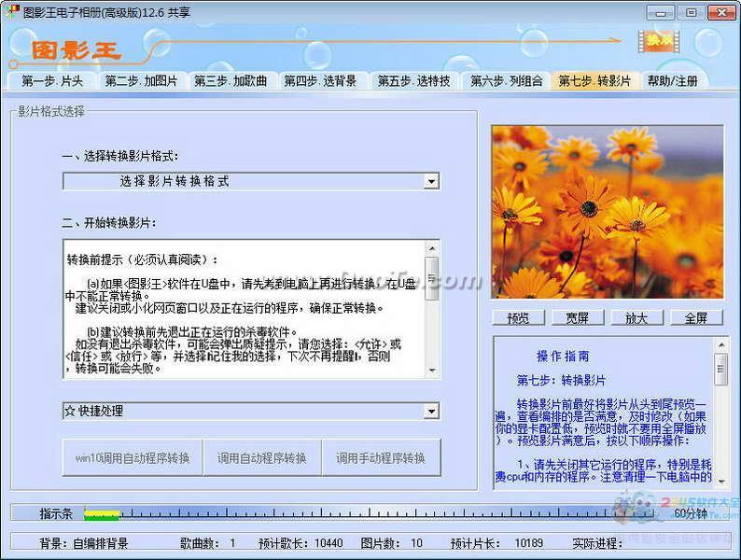
Task: Click the film strip skin icon
Action: pyautogui.click(x=659, y=41)
